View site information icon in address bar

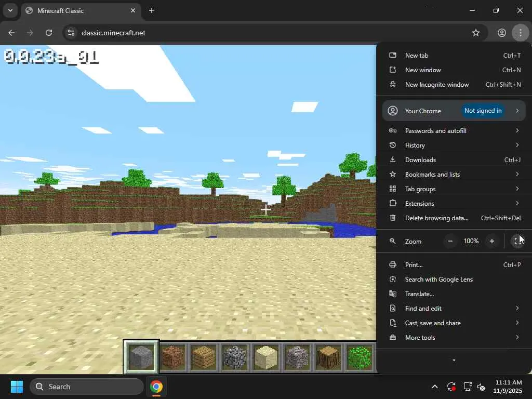click(x=71, y=33)
